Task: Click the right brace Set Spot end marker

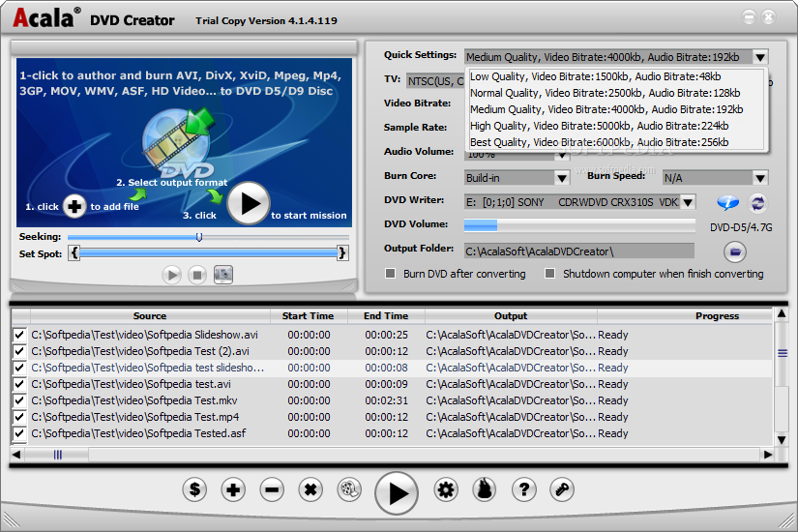Action: tap(342, 252)
